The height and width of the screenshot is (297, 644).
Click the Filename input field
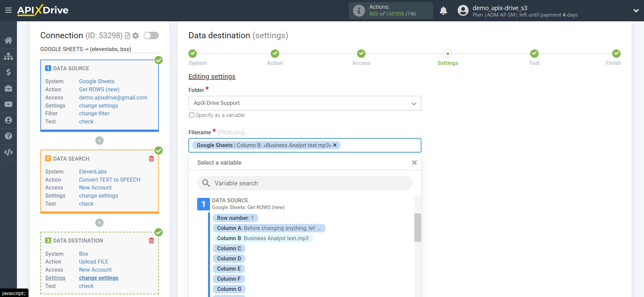(x=305, y=145)
